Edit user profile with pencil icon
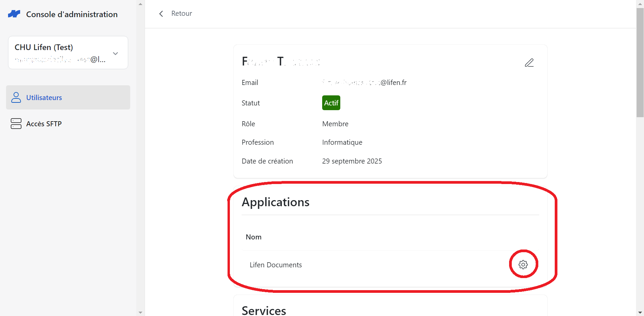The width and height of the screenshot is (644, 316). 529,63
